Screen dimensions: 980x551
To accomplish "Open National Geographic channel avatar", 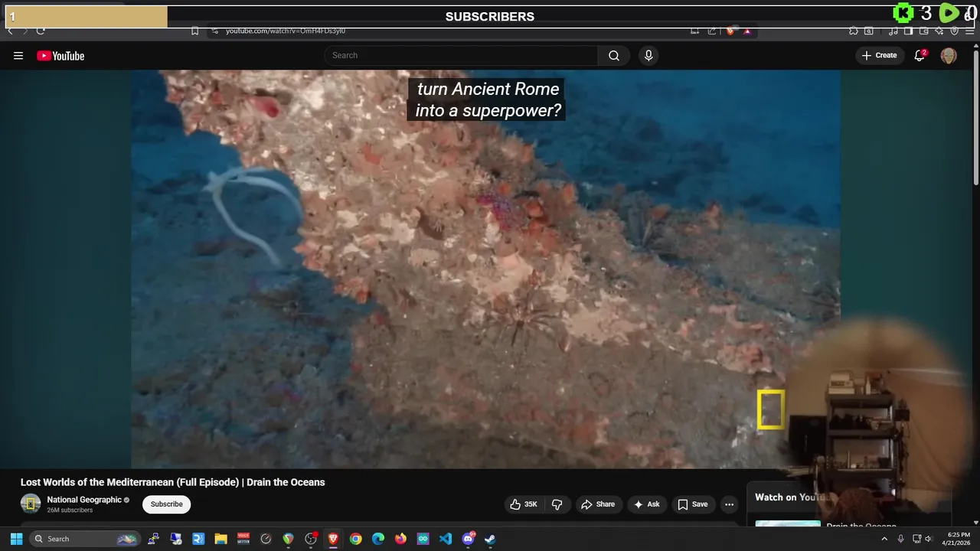I will click(31, 504).
